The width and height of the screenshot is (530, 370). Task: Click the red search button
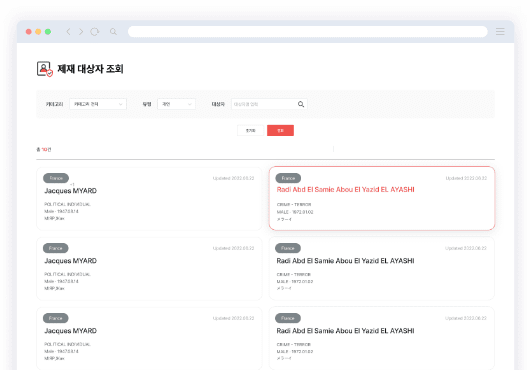pyautogui.click(x=280, y=130)
